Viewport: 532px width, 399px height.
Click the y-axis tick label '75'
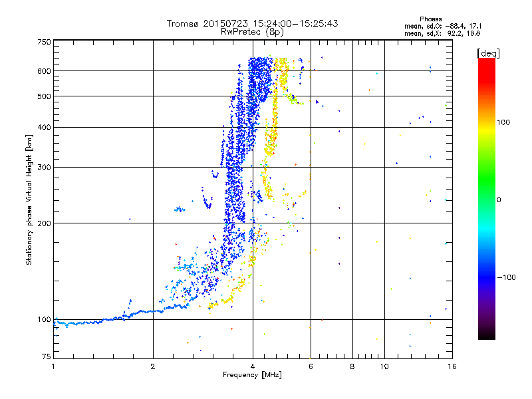click(47, 356)
